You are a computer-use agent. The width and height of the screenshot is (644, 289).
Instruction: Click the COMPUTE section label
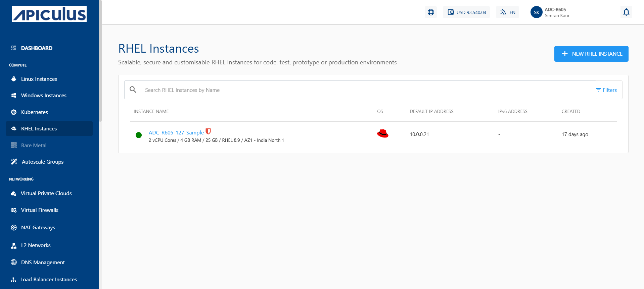click(x=18, y=65)
